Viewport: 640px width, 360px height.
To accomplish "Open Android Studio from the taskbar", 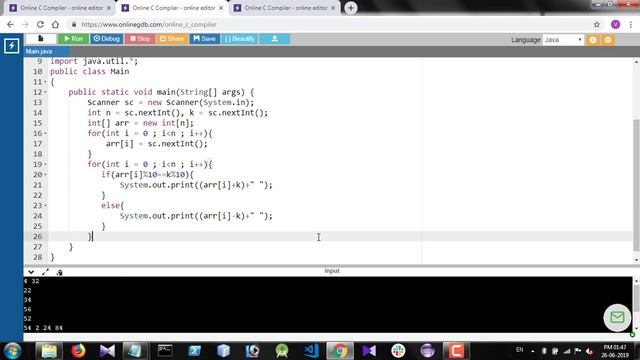I will 282,351.
